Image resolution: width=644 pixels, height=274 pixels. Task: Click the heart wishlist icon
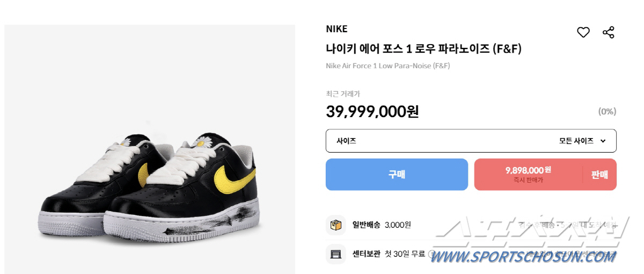click(583, 33)
